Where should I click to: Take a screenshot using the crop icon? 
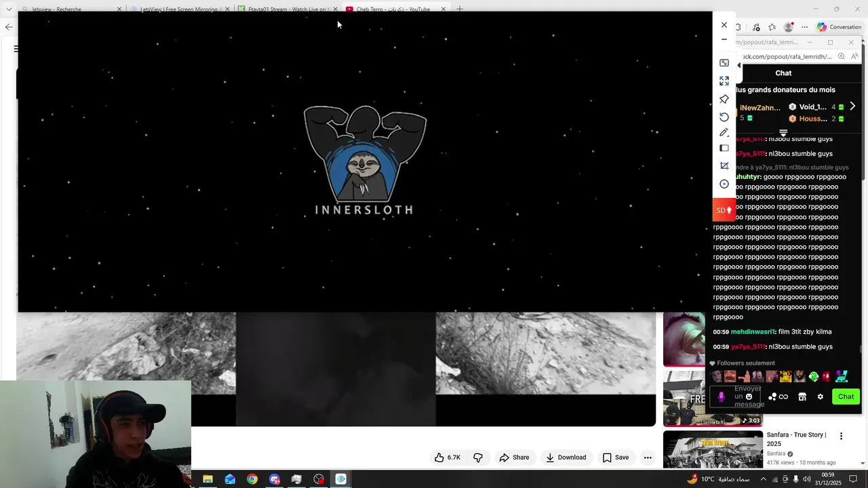pos(724,166)
